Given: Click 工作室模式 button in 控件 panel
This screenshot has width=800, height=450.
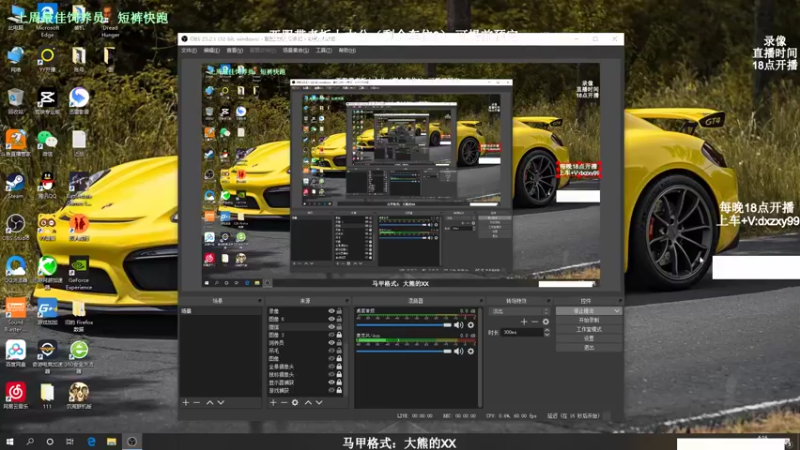Looking at the screenshot, I should point(589,329).
